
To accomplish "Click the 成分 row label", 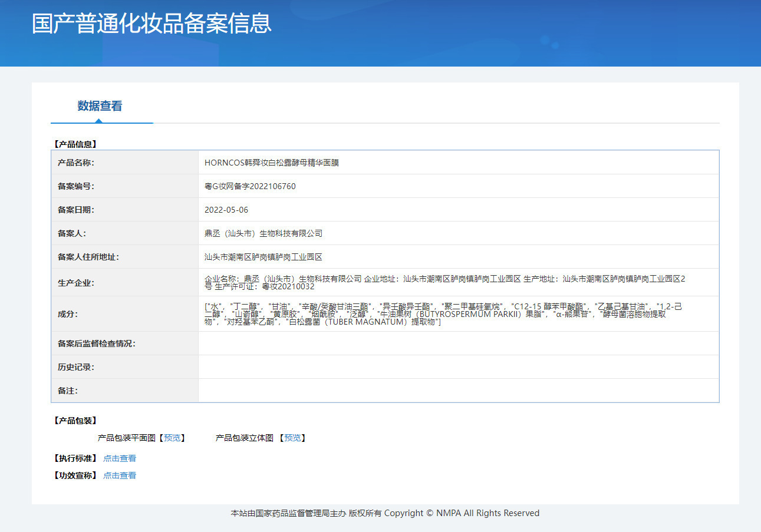I will pos(67,314).
